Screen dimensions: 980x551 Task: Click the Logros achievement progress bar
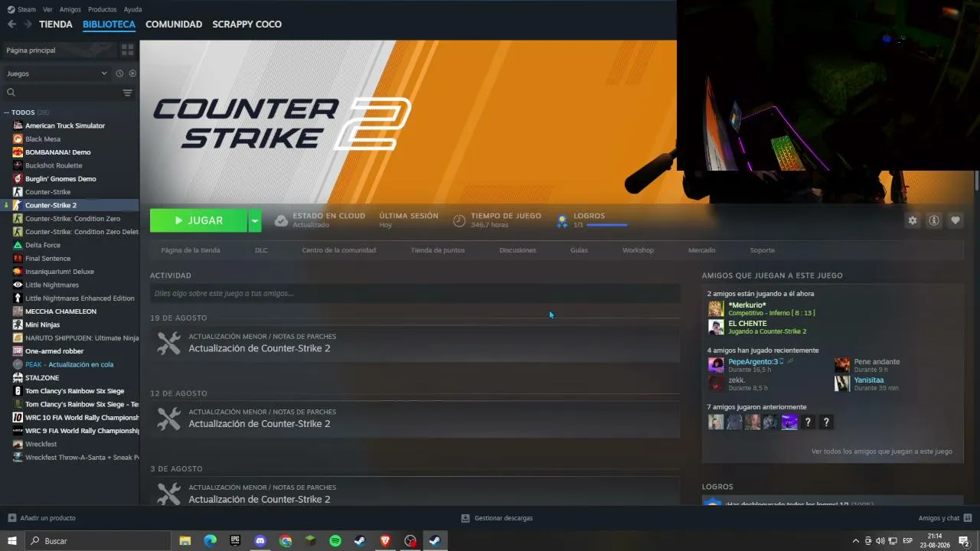(x=606, y=225)
